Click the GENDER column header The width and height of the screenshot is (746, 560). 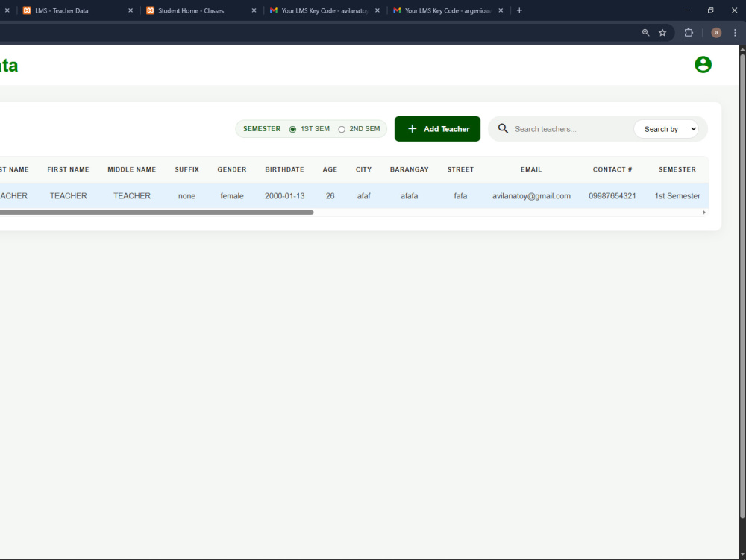(232, 169)
